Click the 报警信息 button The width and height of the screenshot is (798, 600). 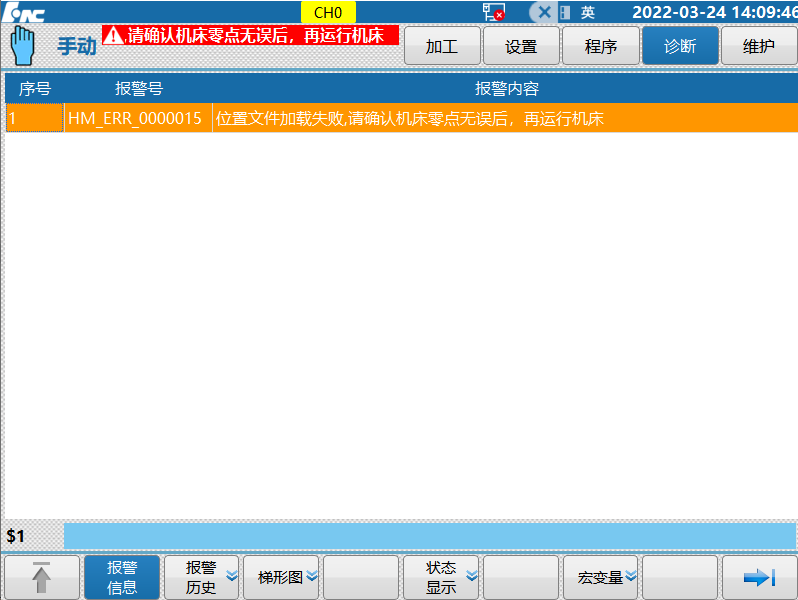tap(122, 577)
